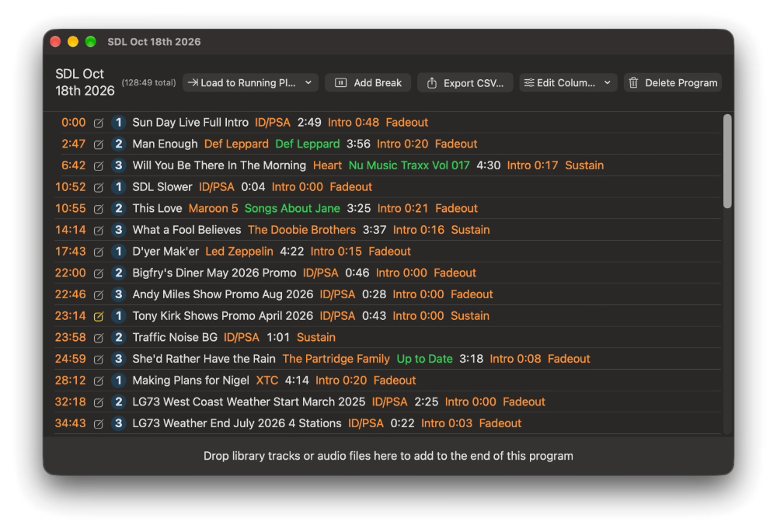Screen dimensions: 777x532
Task: Open edit icon on D'yer Mak'er row
Action: pyautogui.click(x=99, y=252)
